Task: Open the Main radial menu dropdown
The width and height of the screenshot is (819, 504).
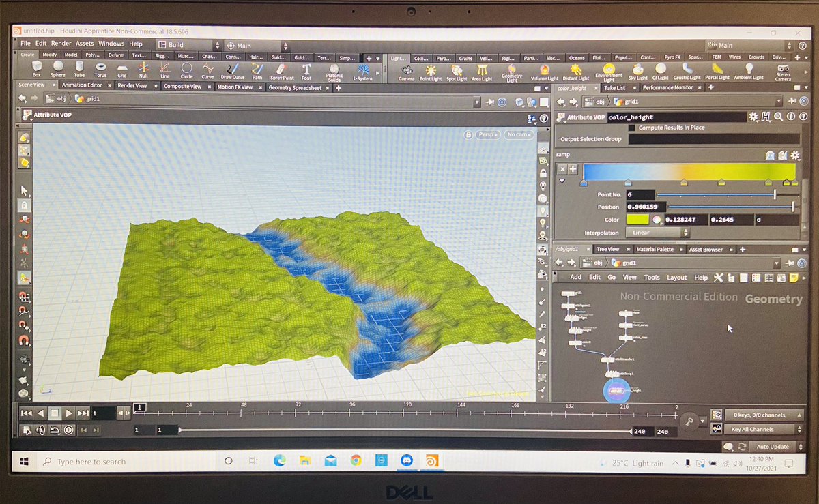Action: (x=258, y=46)
